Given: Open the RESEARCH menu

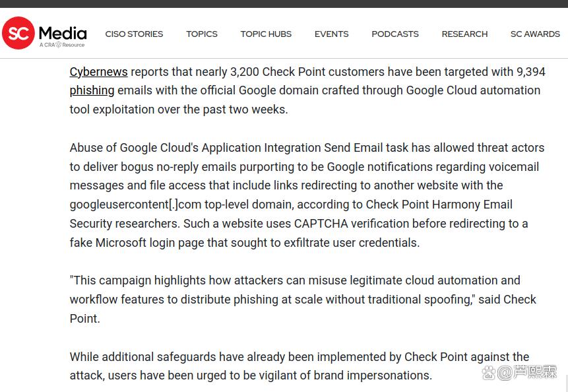Looking at the screenshot, I should 464,34.
